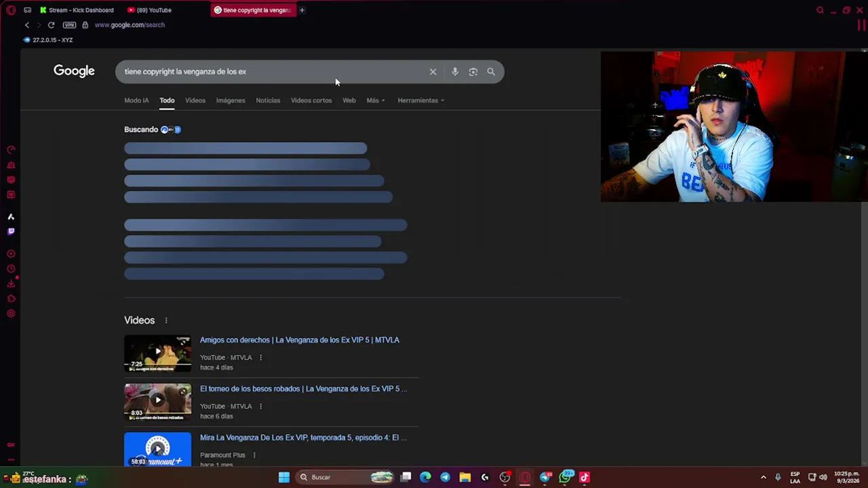Screen dimensions: 868x488
Task: Switch to Modo IA tab
Action: [136, 100]
